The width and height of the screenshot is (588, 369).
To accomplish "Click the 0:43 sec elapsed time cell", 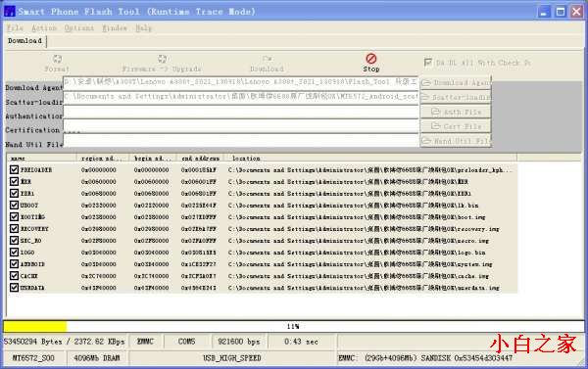I will [x=302, y=342].
